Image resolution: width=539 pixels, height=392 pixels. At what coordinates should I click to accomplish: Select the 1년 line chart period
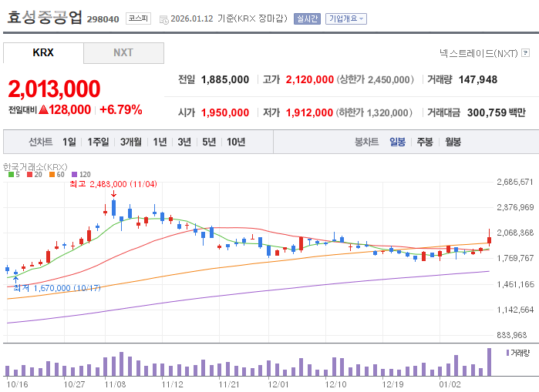tap(160, 142)
